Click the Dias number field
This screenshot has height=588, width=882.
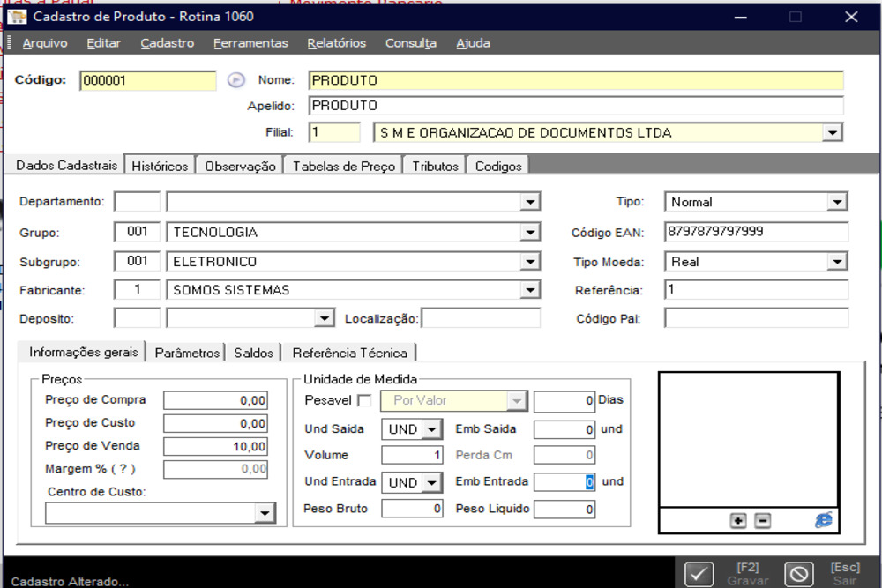click(564, 400)
